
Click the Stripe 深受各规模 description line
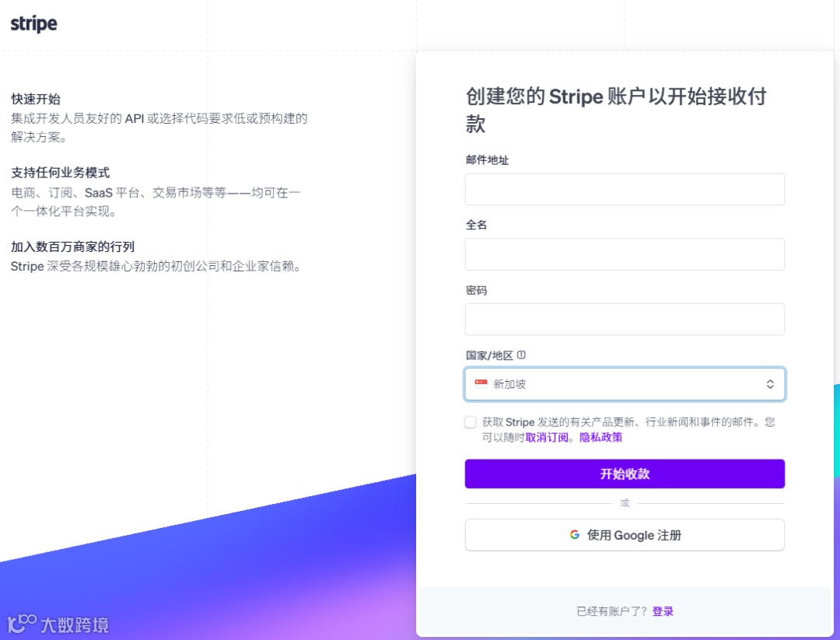[x=157, y=266]
